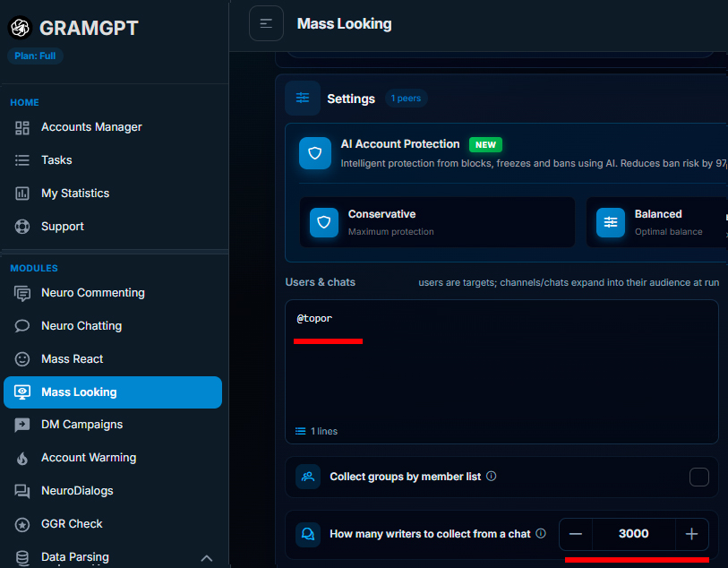Click the Settings sliders icon
Screen dimensions: 728x568
[303, 98]
